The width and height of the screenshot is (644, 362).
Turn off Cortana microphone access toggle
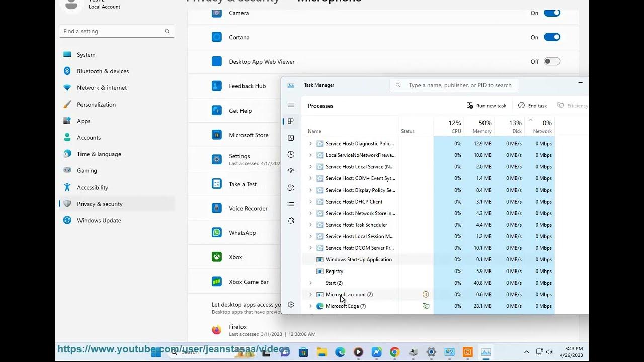pos(552,37)
